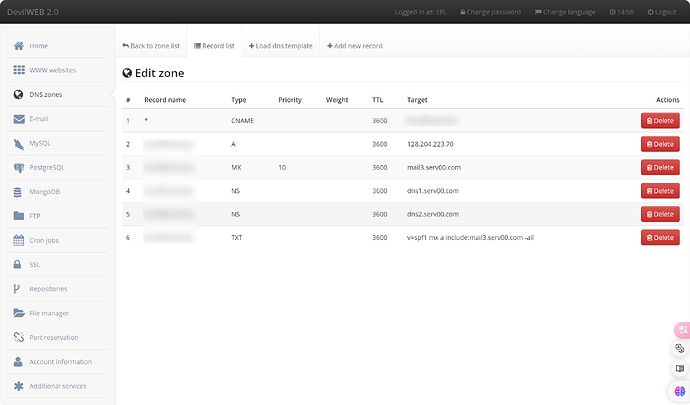Viewport: 690px width, 405px height.
Task: Click the PostgreSQL elephant icon
Action: 18,168
